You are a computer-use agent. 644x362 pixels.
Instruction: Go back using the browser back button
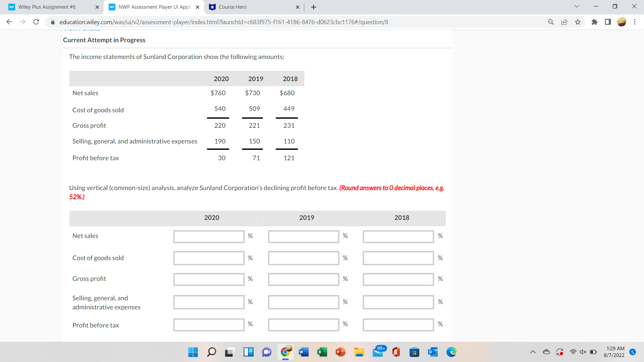point(9,22)
